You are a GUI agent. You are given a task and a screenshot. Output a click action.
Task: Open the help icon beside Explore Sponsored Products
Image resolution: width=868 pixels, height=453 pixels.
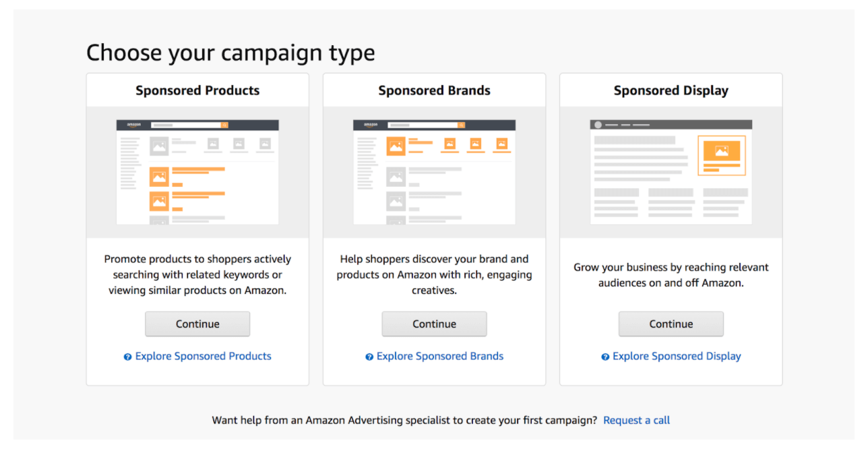pos(128,356)
